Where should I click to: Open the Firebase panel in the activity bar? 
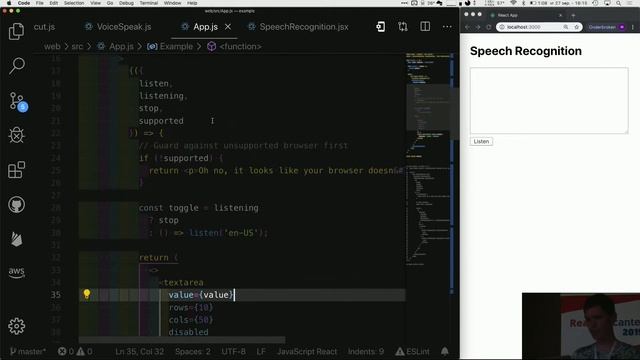point(16,239)
